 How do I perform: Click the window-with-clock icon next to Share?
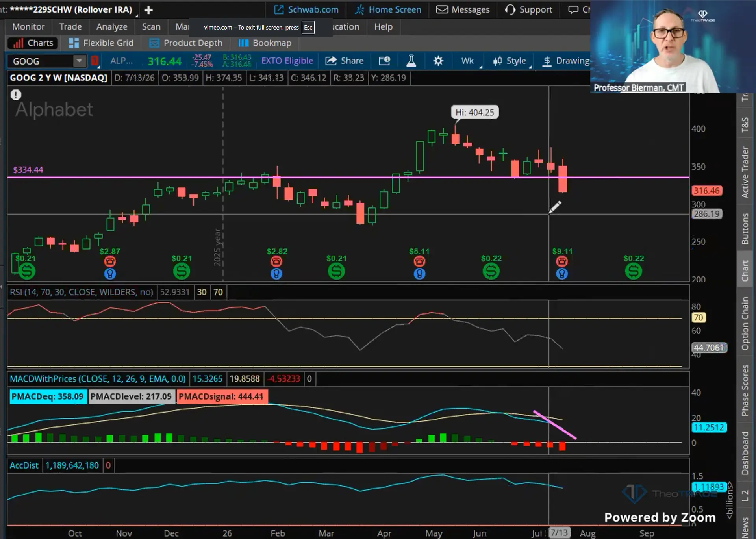pos(384,61)
